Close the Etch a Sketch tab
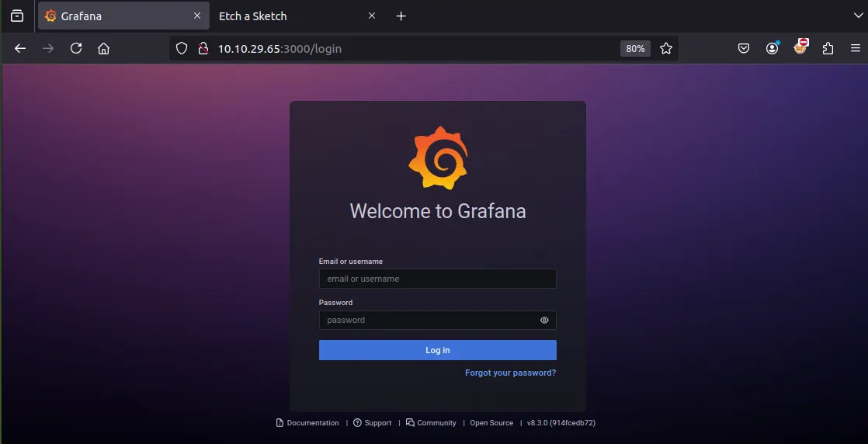 click(x=372, y=16)
